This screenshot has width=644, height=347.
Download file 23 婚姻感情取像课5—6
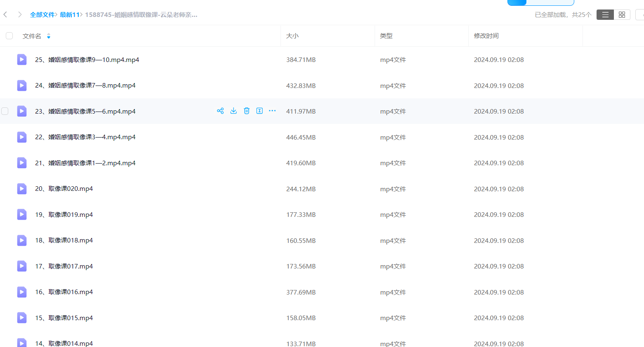(x=234, y=111)
